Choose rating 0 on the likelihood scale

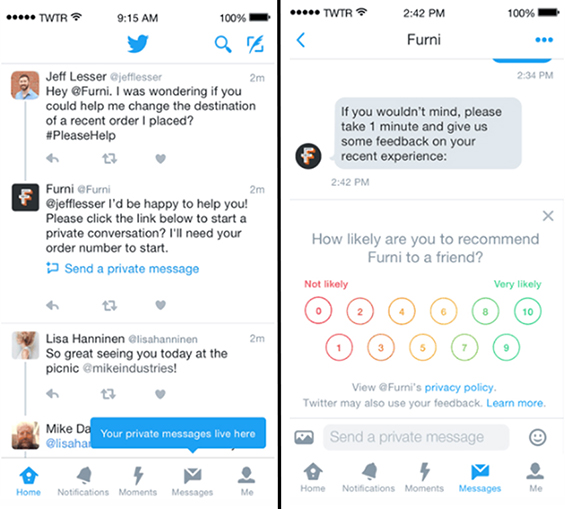[x=318, y=311]
